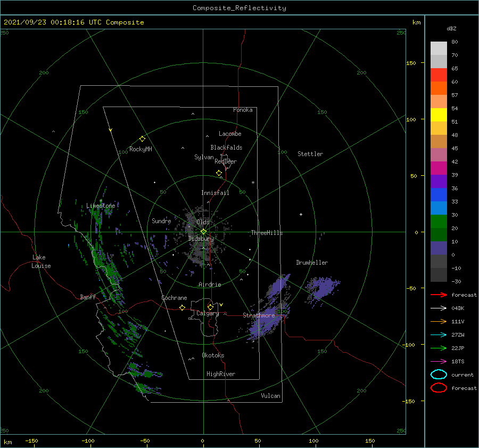Pick the magenta 42-39 dBZ swatch
The width and height of the screenshot is (479, 448).
[x=439, y=168]
